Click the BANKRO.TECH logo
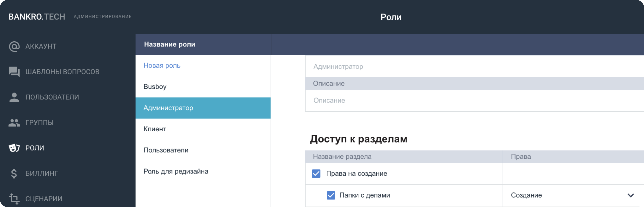The height and width of the screenshot is (207, 644). [37, 17]
